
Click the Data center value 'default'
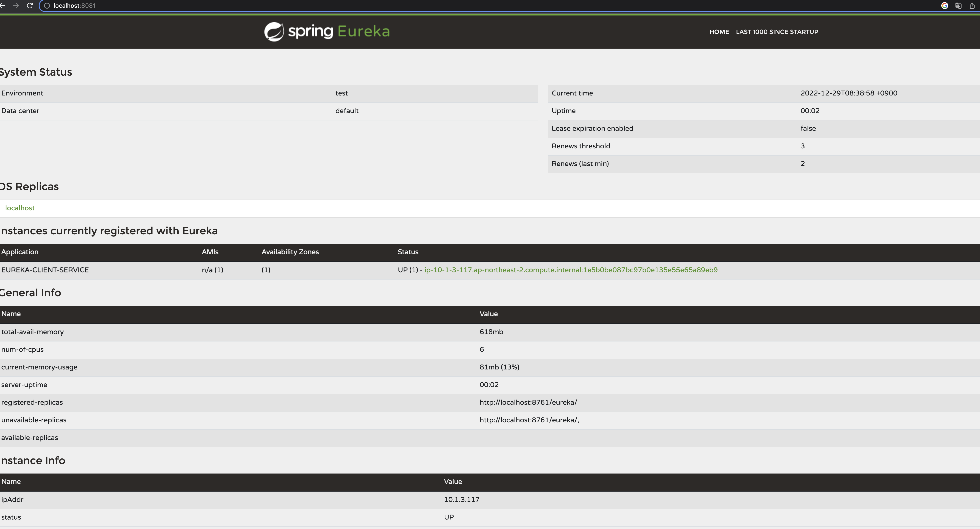click(x=347, y=111)
